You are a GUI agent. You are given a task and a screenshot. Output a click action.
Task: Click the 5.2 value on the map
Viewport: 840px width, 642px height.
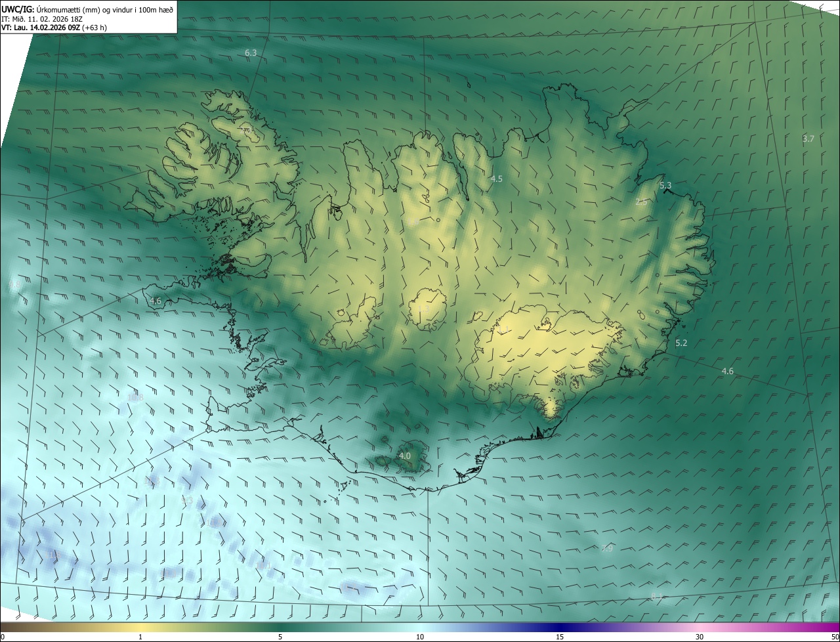click(681, 343)
